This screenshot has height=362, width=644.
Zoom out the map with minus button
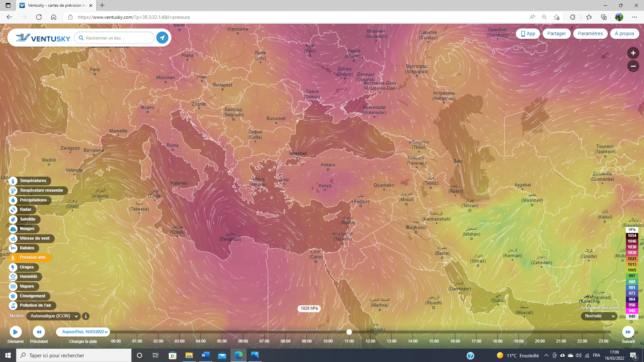[x=633, y=66]
